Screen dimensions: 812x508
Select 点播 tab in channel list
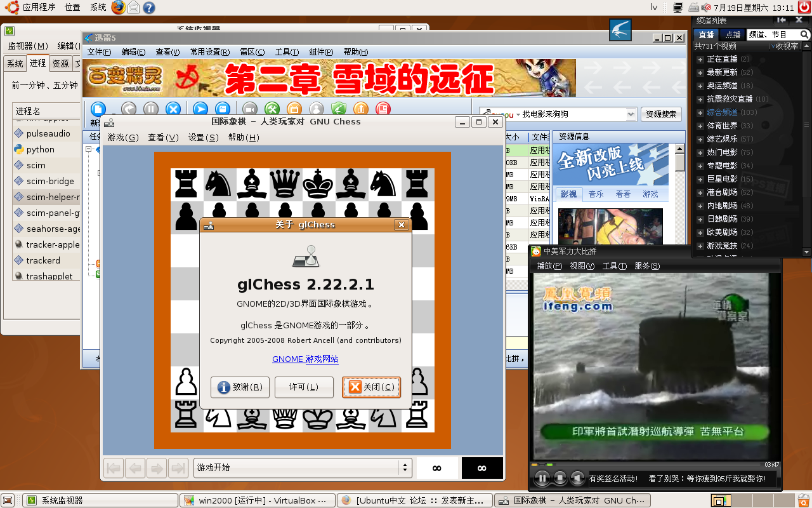tap(733, 35)
